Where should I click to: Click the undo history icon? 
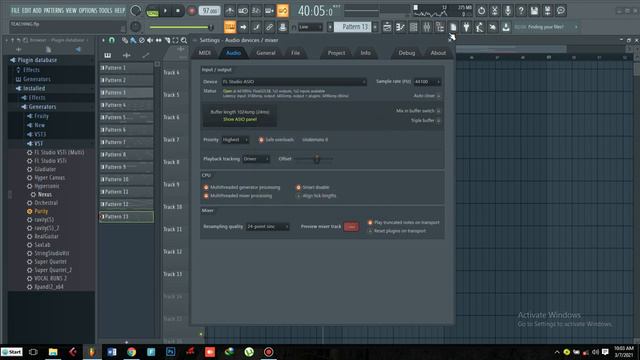482,11
